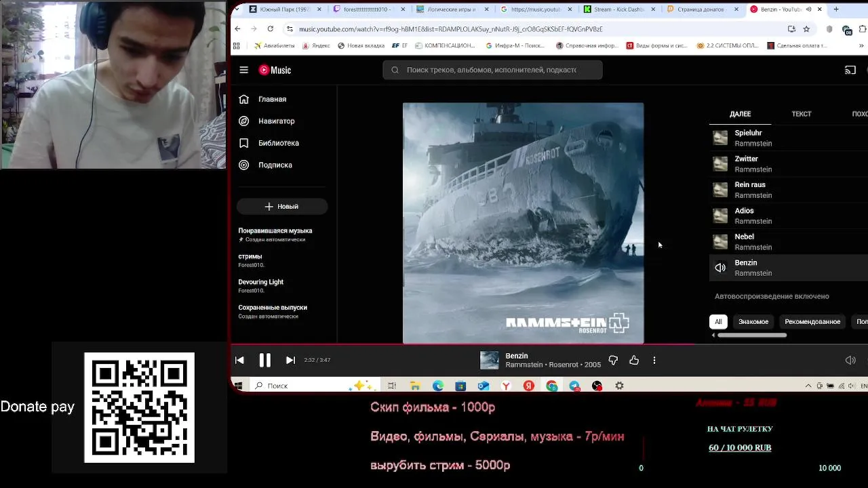Open Task View on the taskbar
This screenshot has height=488, width=868.
coord(392,386)
